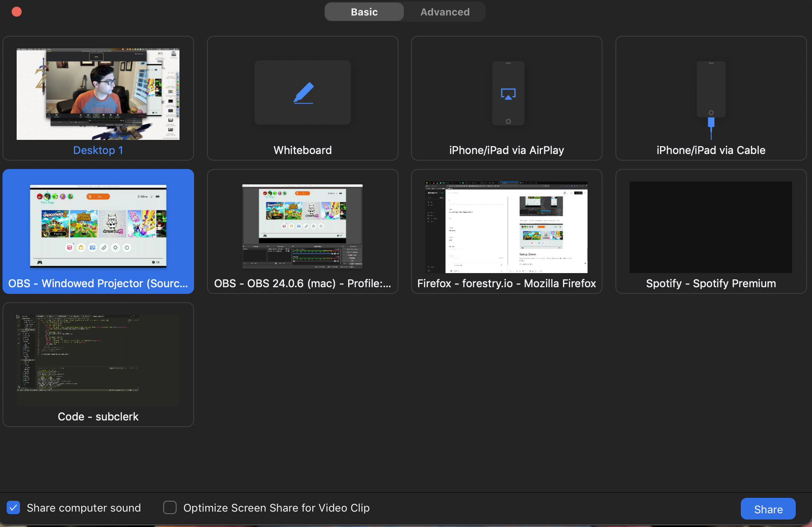Select iPhone/iPad via Cable option
The width and height of the screenshot is (812, 527).
pyautogui.click(x=710, y=97)
